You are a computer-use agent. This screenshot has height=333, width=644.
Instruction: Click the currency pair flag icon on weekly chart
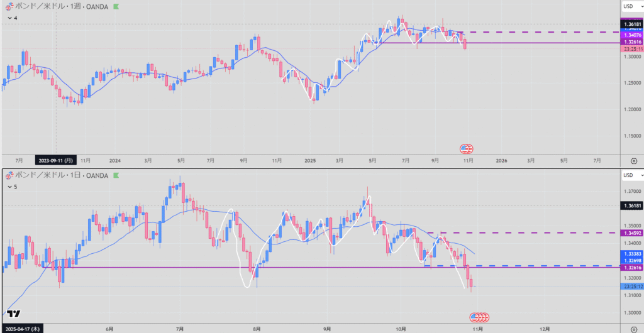[x=7, y=8]
